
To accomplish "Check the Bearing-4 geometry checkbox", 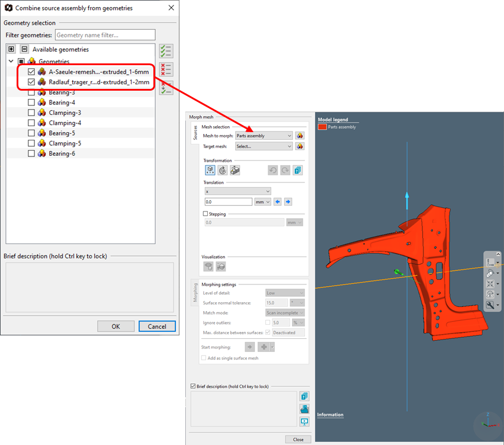I will pyautogui.click(x=31, y=103).
